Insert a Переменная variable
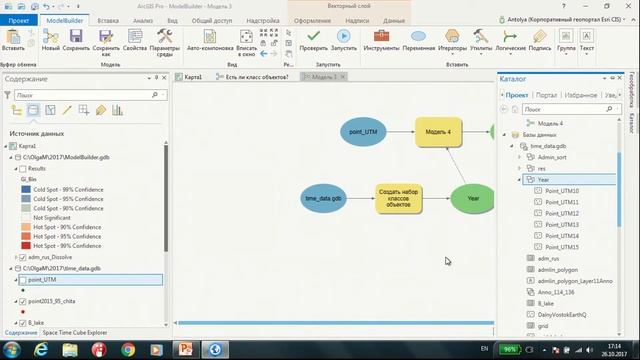640x360 pixels. [x=418, y=40]
